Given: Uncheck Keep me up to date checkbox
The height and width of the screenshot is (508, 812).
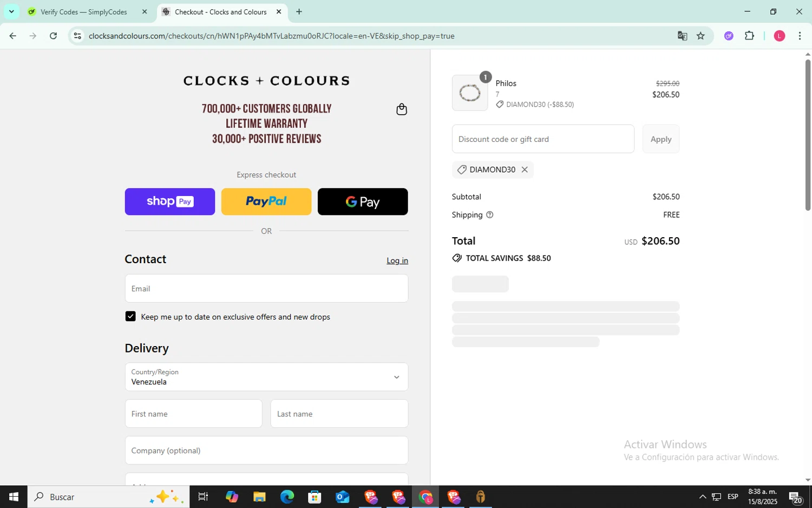Looking at the screenshot, I should coord(130,316).
